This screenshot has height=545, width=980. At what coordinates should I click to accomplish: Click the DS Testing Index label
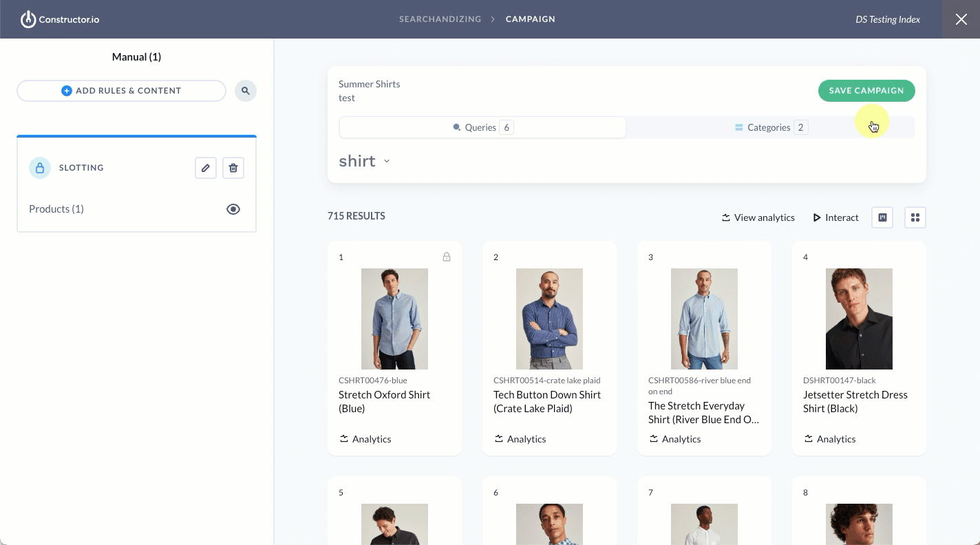[888, 19]
